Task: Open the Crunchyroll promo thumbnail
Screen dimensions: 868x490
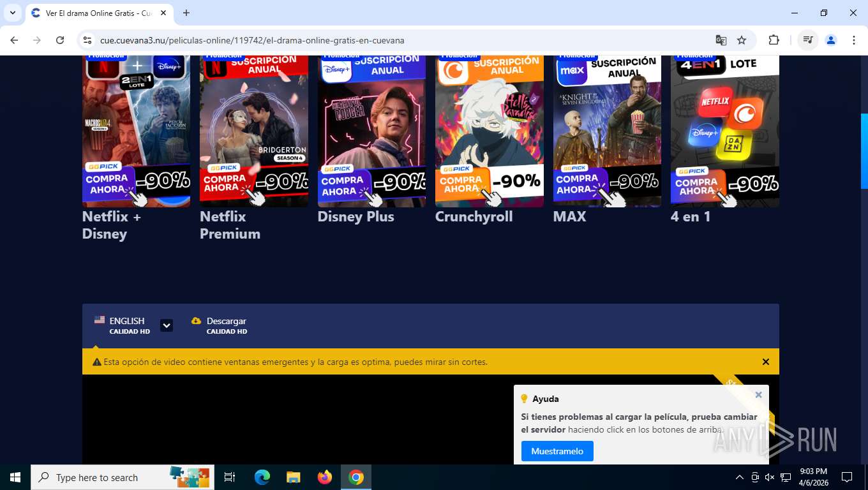Action: (x=490, y=131)
